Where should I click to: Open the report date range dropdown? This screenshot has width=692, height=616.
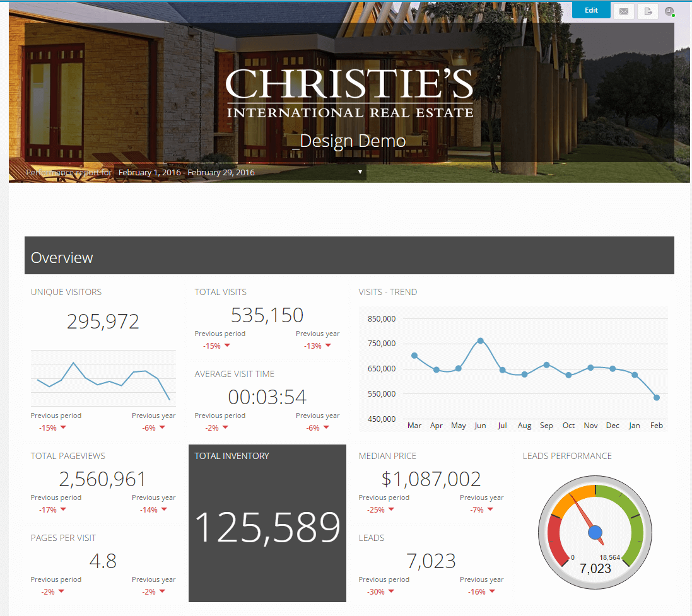[x=240, y=172]
